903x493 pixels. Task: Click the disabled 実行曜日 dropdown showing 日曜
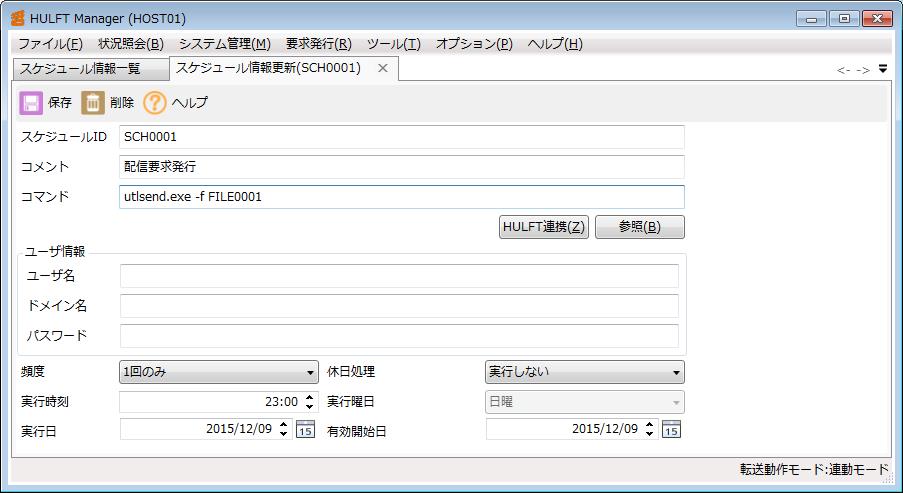tap(585, 402)
